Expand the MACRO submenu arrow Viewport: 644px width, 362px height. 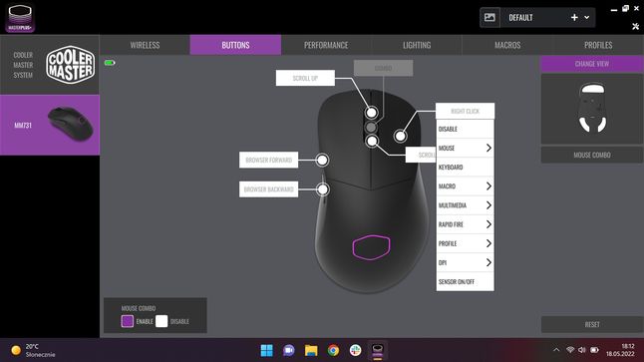click(x=488, y=186)
